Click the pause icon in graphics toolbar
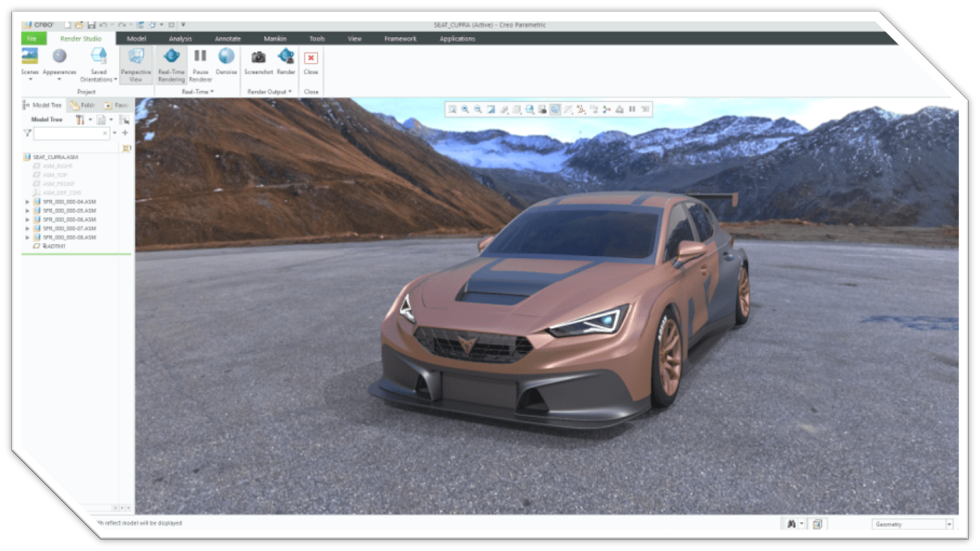This screenshot has height=551, width=980. click(632, 109)
